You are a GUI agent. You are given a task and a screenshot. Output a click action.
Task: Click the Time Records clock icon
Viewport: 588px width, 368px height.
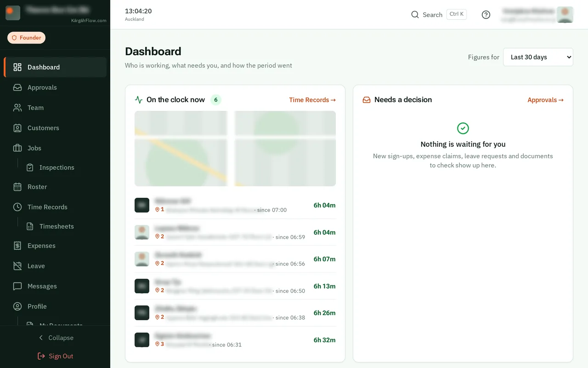tap(17, 207)
